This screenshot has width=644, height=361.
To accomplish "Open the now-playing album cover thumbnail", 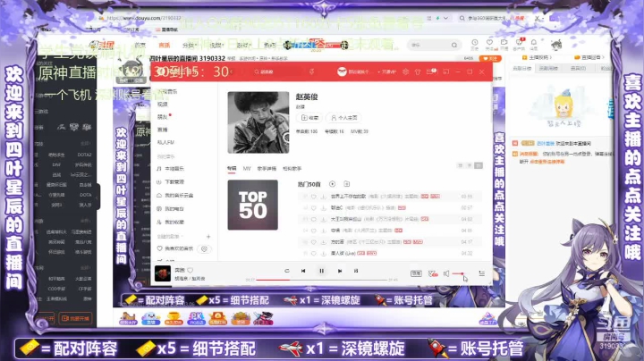I will pyautogui.click(x=163, y=273).
